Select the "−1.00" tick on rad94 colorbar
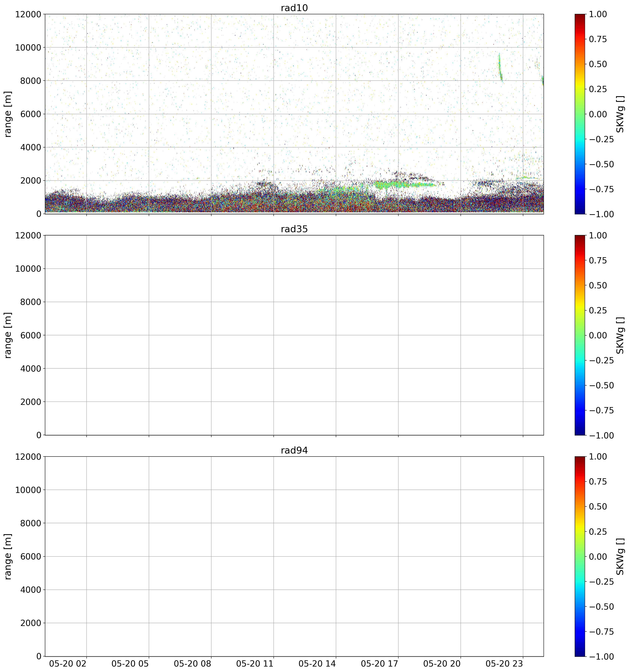This screenshot has height=672, width=629. point(602,656)
